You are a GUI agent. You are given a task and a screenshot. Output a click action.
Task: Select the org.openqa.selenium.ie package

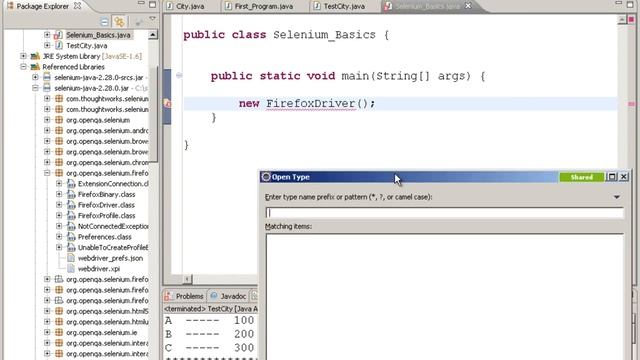101,332
